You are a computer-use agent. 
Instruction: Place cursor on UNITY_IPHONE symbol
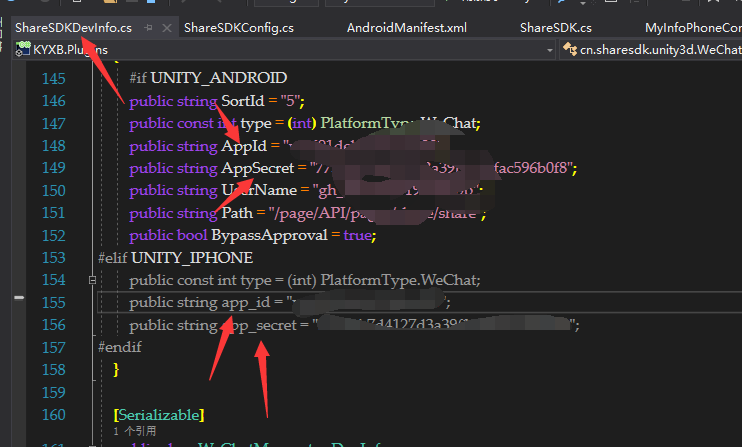(192, 258)
